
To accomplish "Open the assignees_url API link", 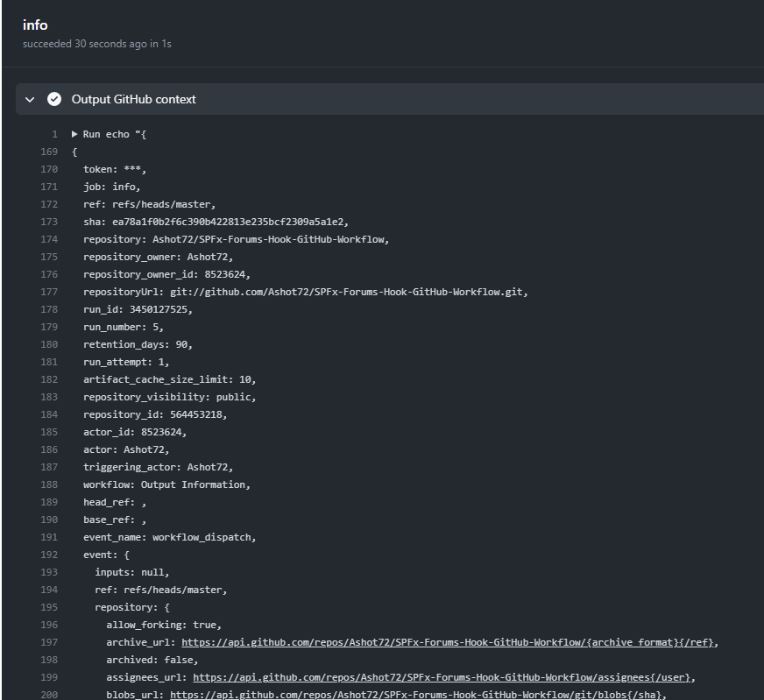I will (x=443, y=677).
